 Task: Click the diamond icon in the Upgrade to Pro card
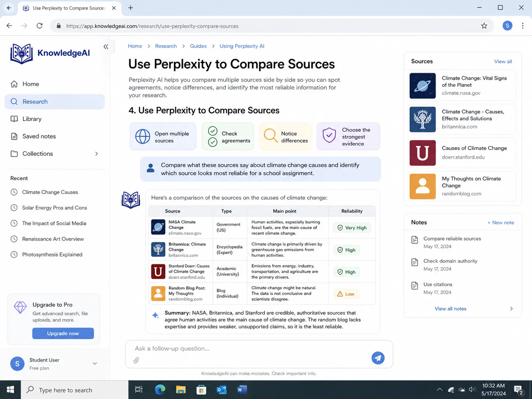click(20, 308)
